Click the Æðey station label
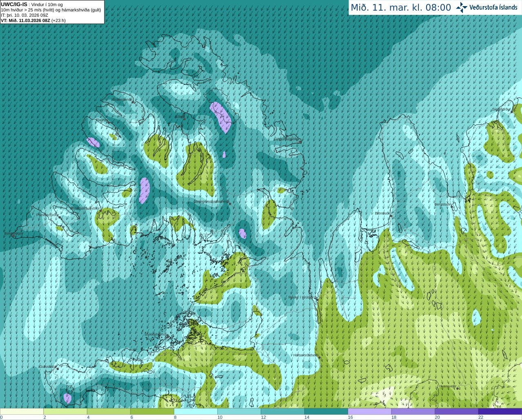 click(x=179, y=117)
